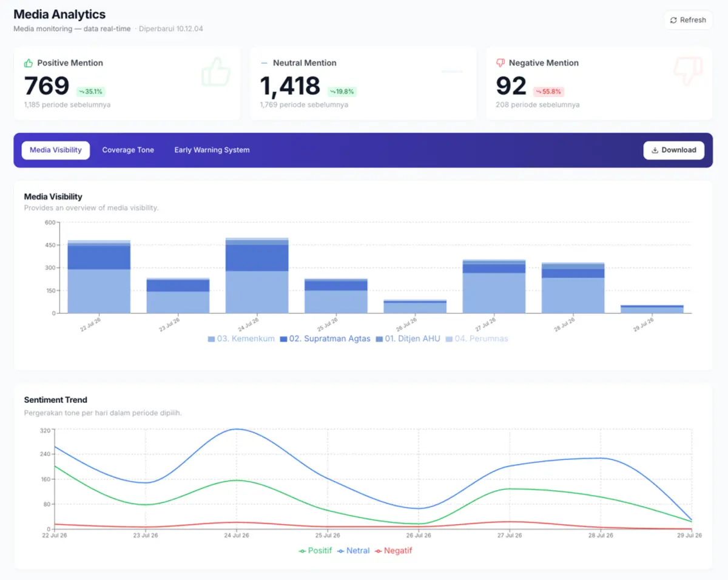This screenshot has width=728, height=580.
Task: Click the 25 Jul 26 bar in Media Visibility
Action: coord(336,295)
